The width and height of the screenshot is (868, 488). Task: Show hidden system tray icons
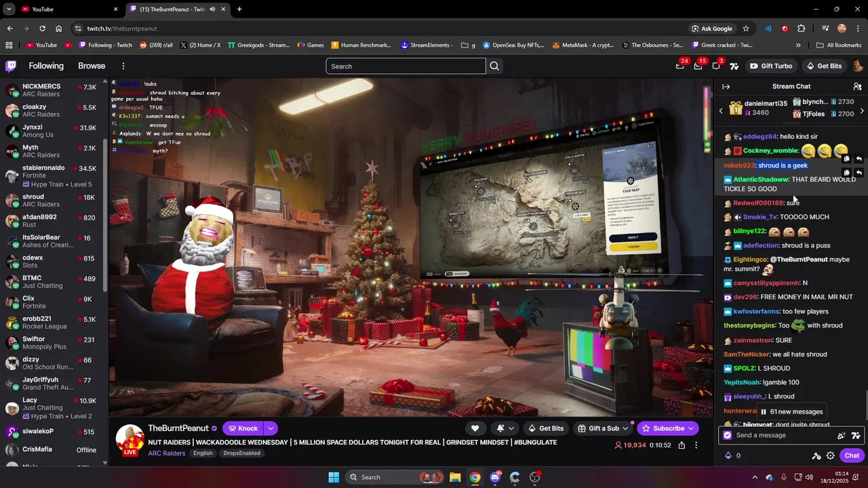755,477
